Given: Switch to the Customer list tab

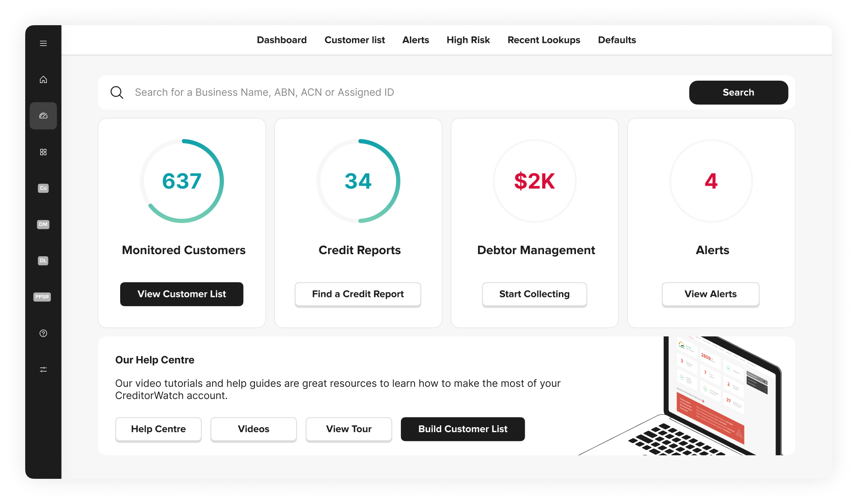Looking at the screenshot, I should (x=355, y=40).
